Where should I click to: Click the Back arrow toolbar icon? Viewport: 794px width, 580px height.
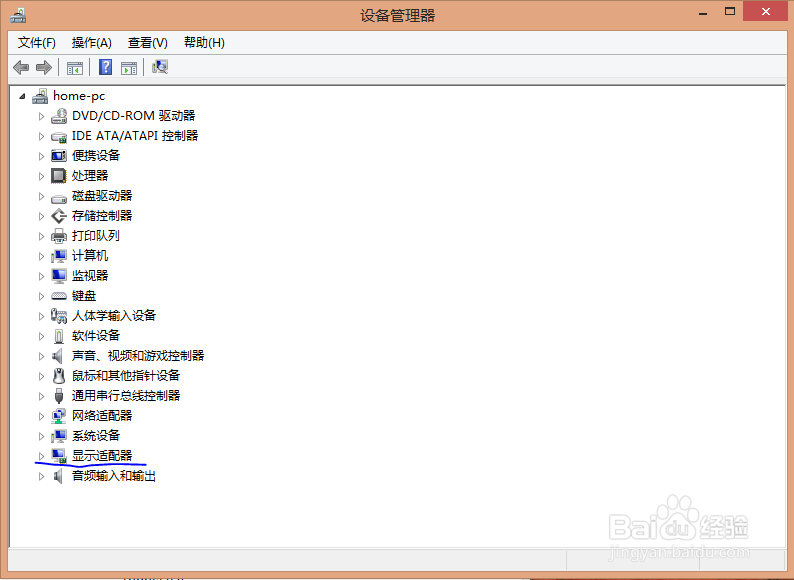[x=21, y=67]
